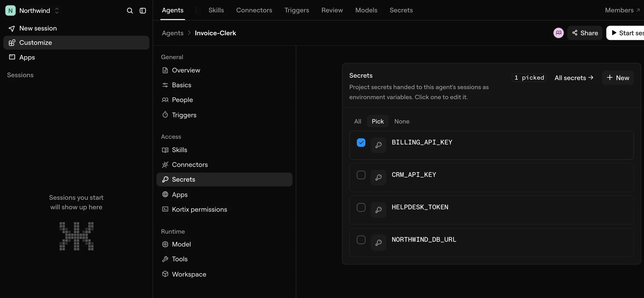Viewport: 644px width, 298px height.
Task: Follow the All secrets link
Action: 574,78
